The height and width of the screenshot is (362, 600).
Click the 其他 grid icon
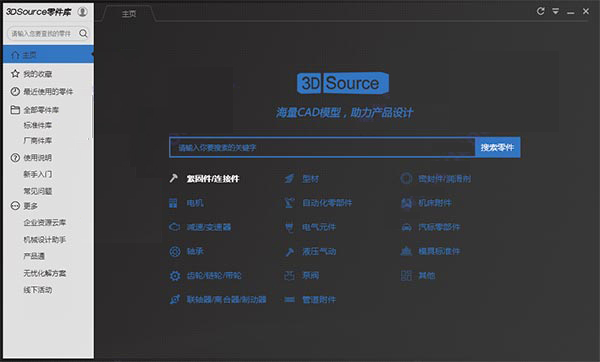point(406,276)
